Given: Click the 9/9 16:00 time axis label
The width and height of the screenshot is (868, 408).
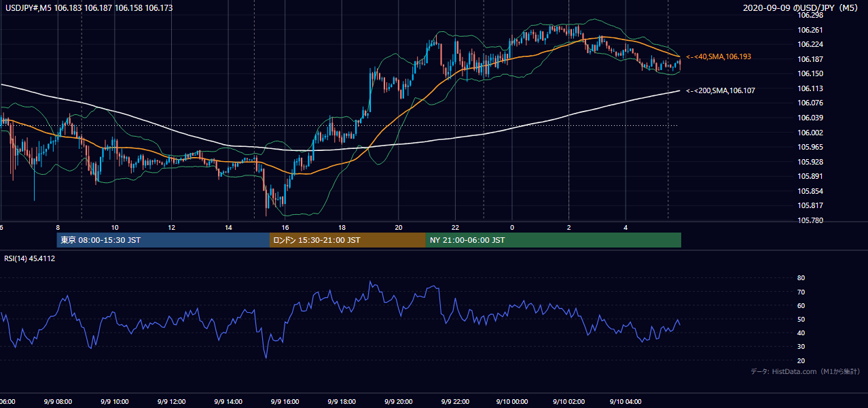Looking at the screenshot, I should pos(285,401).
